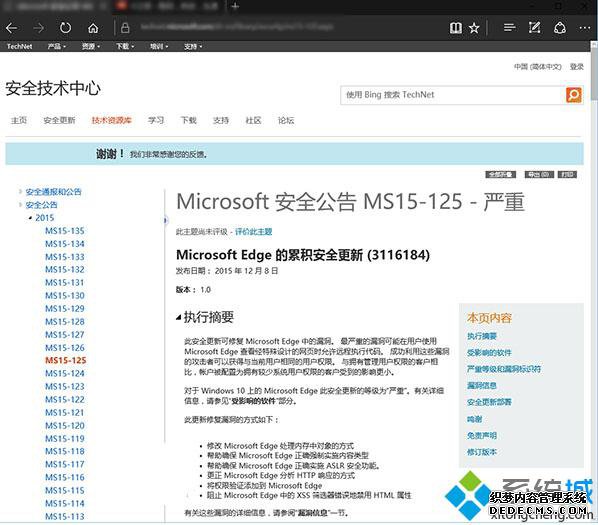Screen dimensions: 598x525
Task: Click the forward navigation arrow
Action: tap(38, 28)
